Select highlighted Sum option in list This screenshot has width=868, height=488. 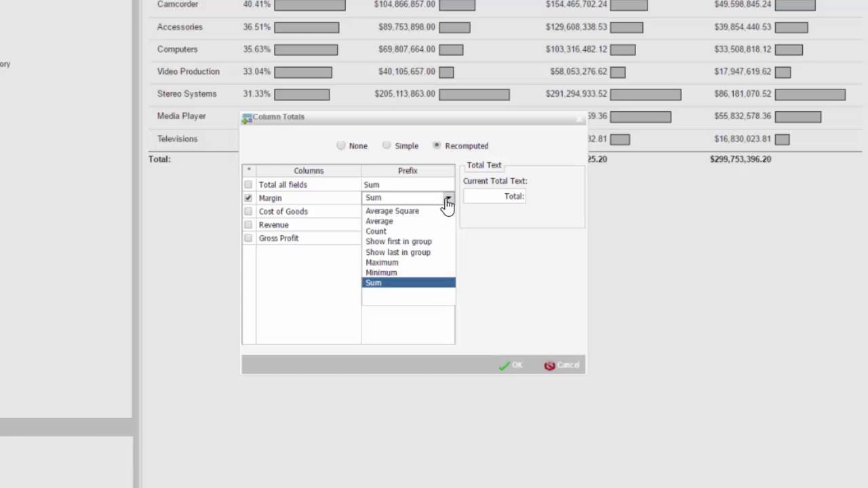pos(408,283)
